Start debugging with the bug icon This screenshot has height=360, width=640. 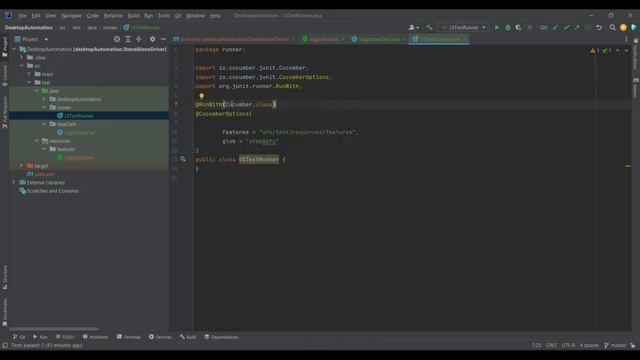tap(508, 28)
